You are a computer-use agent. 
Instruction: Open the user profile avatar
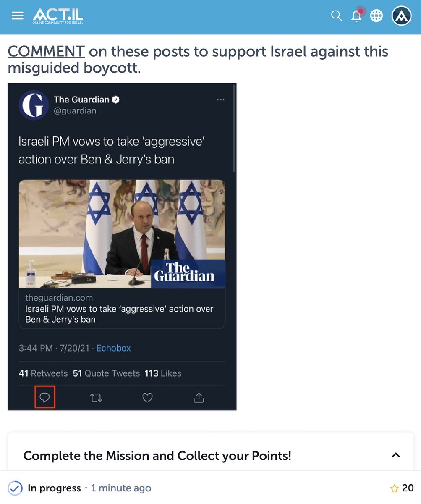[x=401, y=16]
